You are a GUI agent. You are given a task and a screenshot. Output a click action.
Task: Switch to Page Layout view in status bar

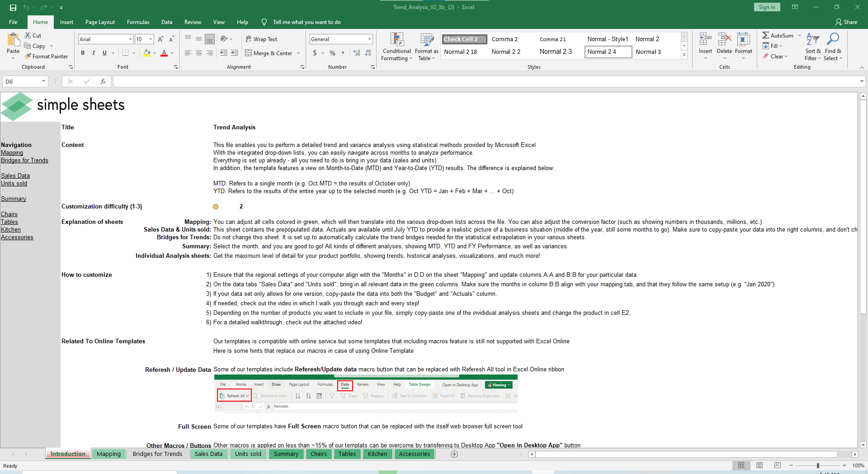759,465
